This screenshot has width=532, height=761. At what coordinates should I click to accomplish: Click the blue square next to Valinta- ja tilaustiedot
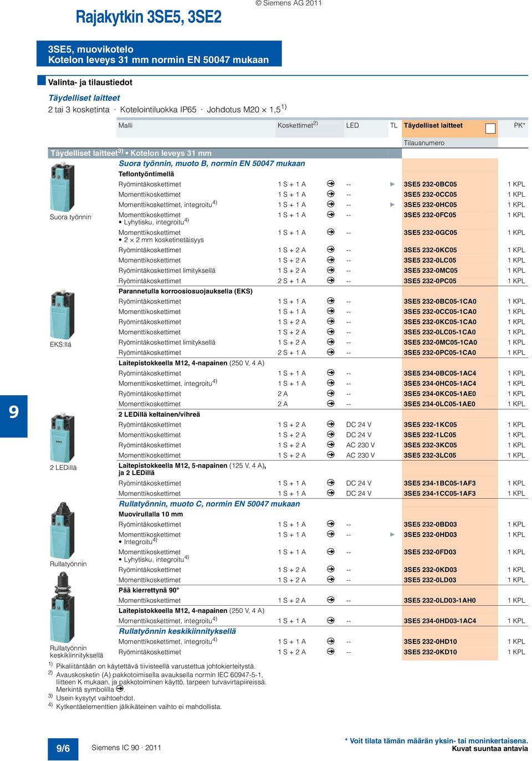click(42, 80)
